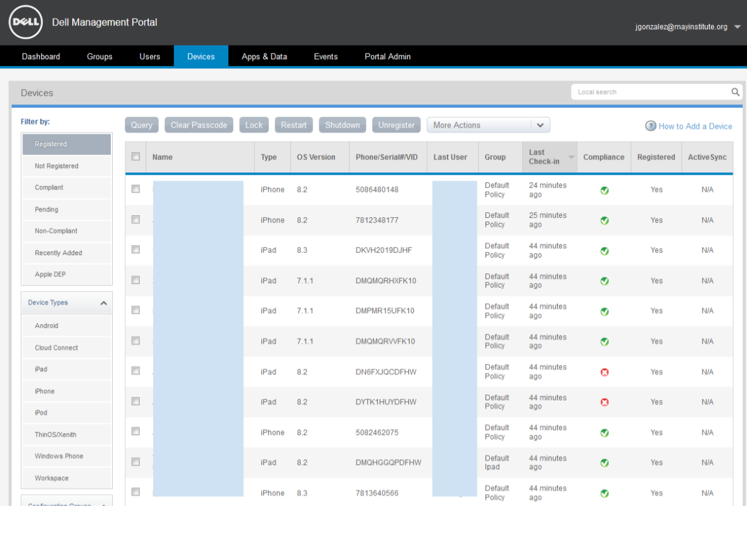Viewport: 747px width, 560px height.
Task: Click non-compliant red X for DYTK1HUYDFHW
Action: (x=604, y=403)
